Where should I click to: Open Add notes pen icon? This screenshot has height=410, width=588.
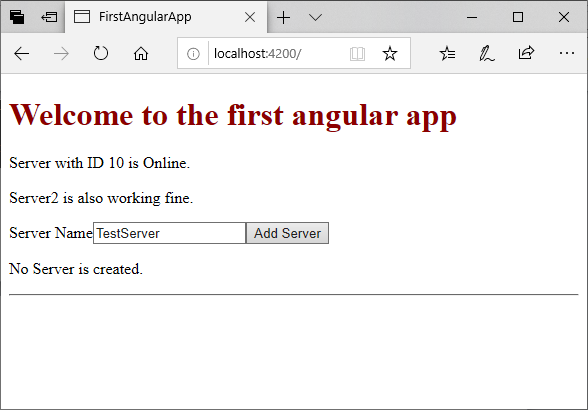486,53
